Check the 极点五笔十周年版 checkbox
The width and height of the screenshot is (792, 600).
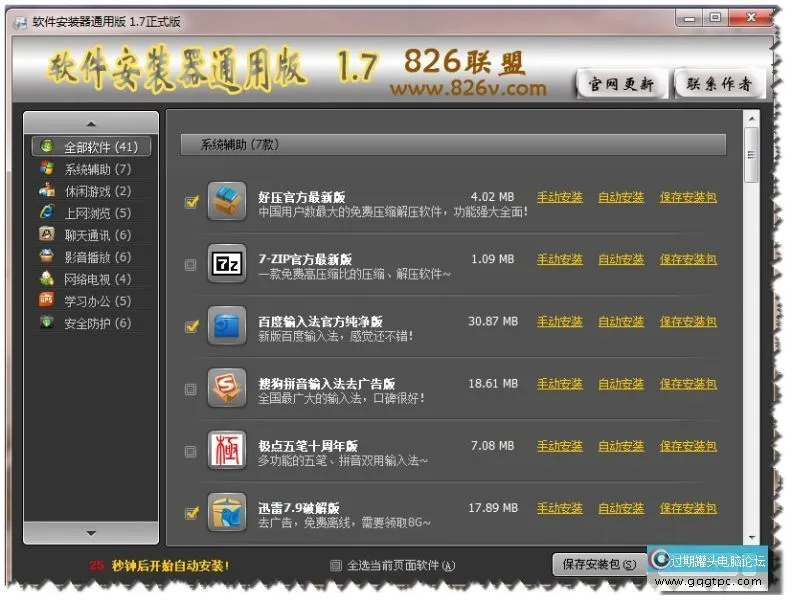click(191, 451)
